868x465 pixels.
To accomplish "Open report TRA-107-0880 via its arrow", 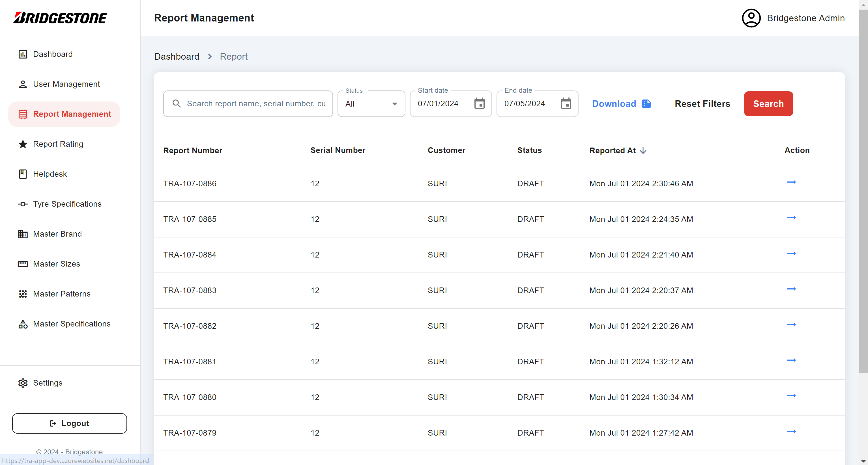I will (791, 396).
